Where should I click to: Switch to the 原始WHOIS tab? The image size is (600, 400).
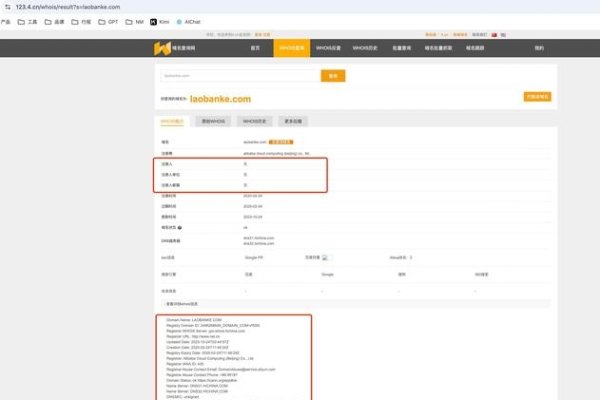pyautogui.click(x=214, y=121)
